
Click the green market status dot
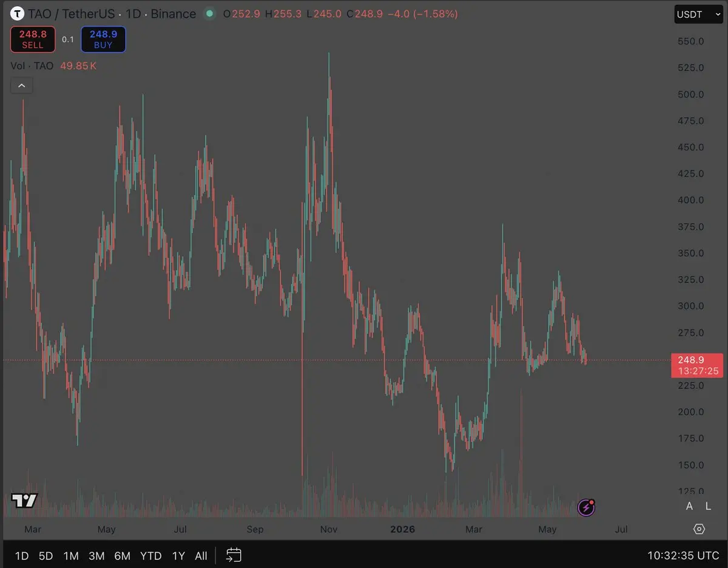pos(209,13)
